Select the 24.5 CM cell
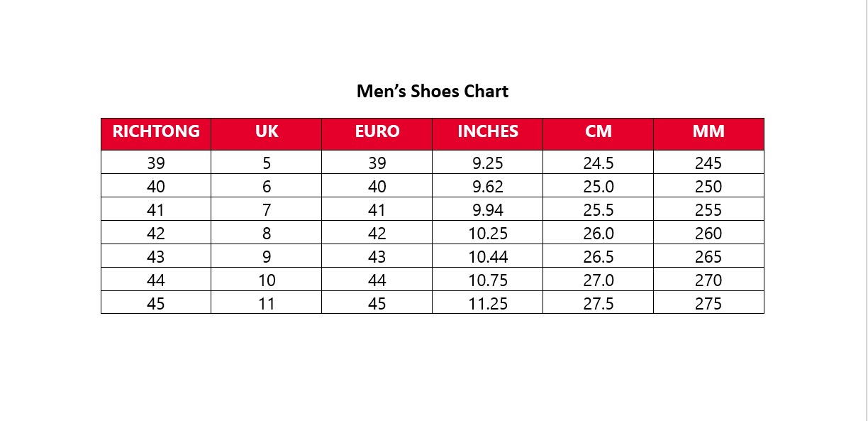The height and width of the screenshot is (421, 868). tap(598, 163)
